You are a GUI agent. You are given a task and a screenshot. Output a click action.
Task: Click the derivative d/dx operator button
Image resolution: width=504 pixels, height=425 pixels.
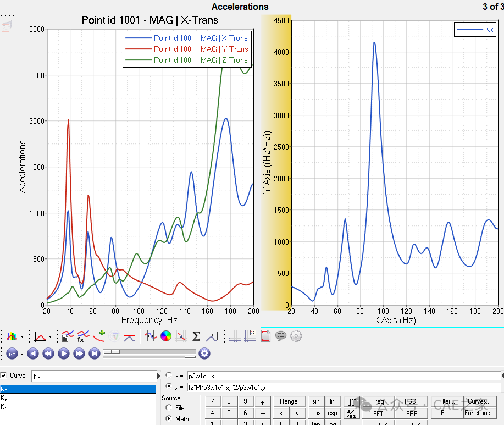click(x=352, y=413)
